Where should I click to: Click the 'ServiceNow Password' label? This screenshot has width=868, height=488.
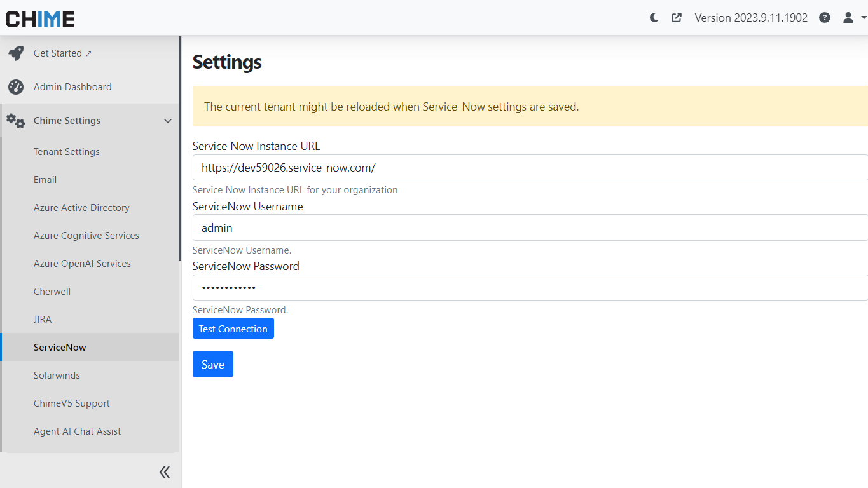(x=246, y=266)
